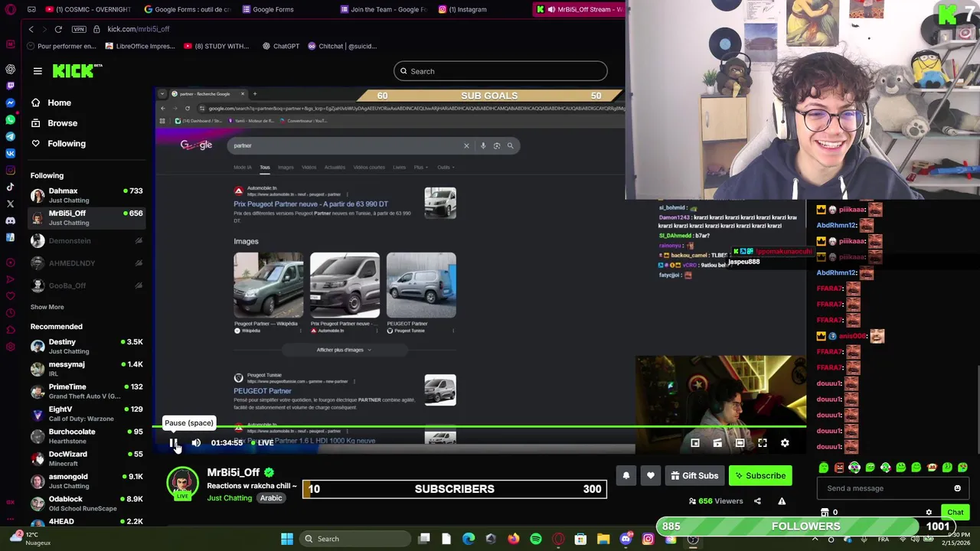Open the Kick hamburger menu
The width and height of the screenshot is (980, 551).
click(38, 71)
